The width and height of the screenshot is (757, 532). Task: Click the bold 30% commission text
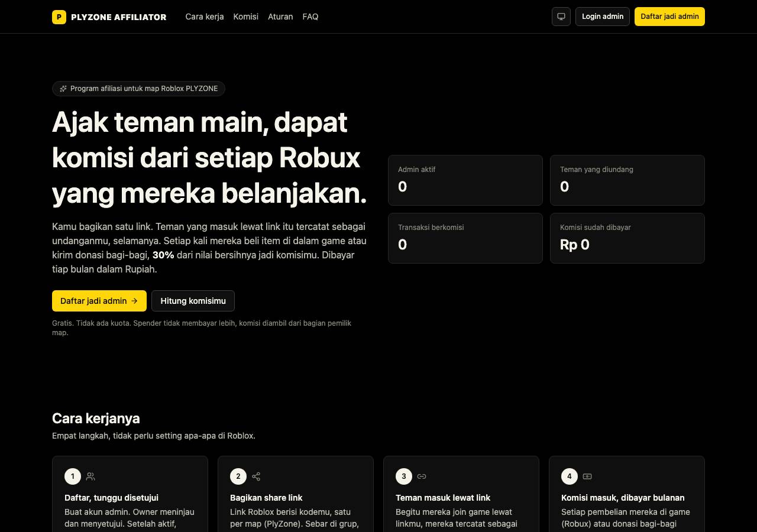pyautogui.click(x=163, y=255)
